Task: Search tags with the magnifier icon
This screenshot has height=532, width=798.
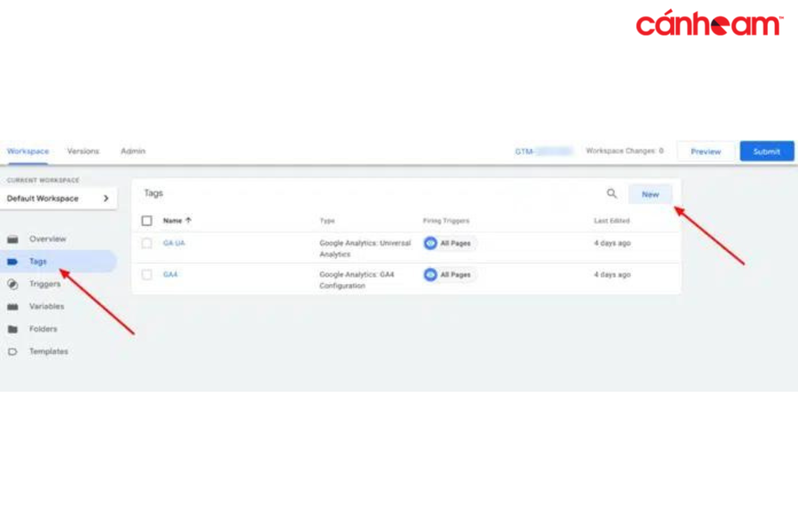Action: click(612, 194)
